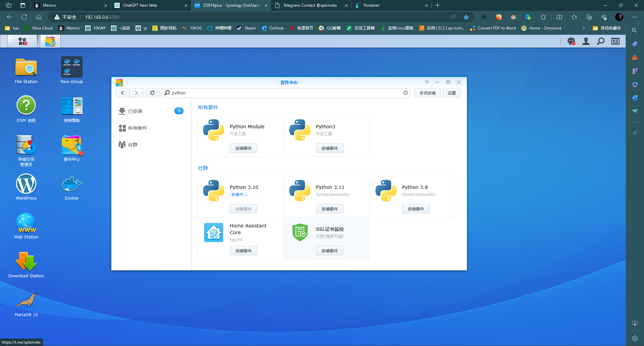This screenshot has width=644, height=346.
Task: Open the Python 3.11 package title
Action: click(x=330, y=187)
